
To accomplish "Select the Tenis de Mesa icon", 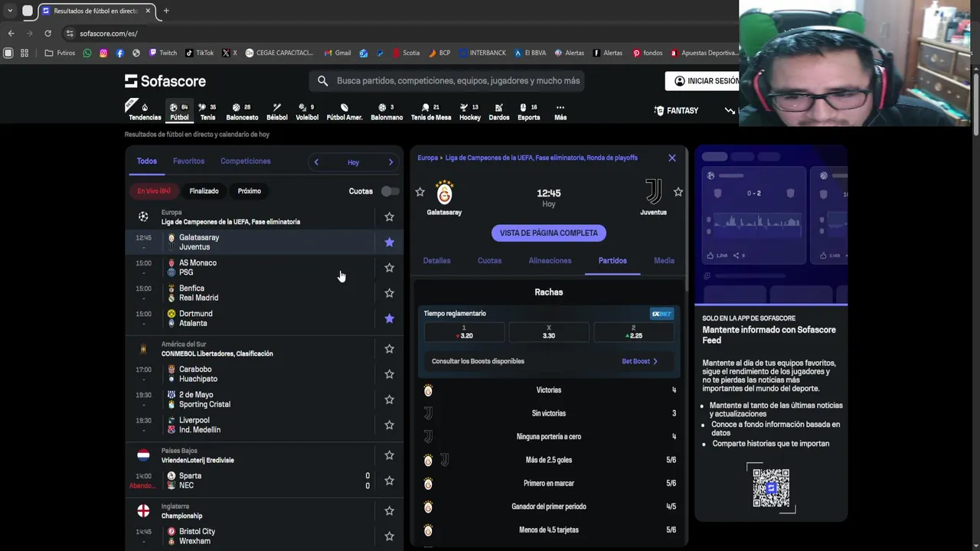I will pos(431,111).
